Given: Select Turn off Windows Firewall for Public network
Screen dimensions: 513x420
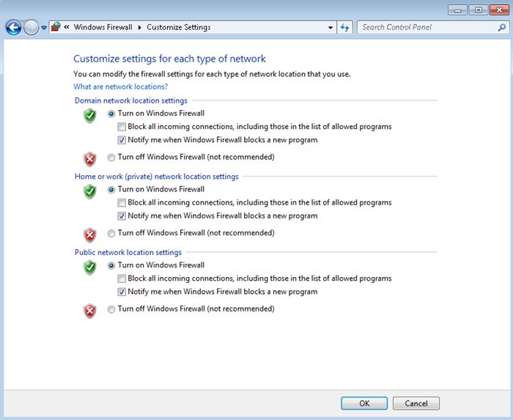Looking at the screenshot, I should pos(111,309).
